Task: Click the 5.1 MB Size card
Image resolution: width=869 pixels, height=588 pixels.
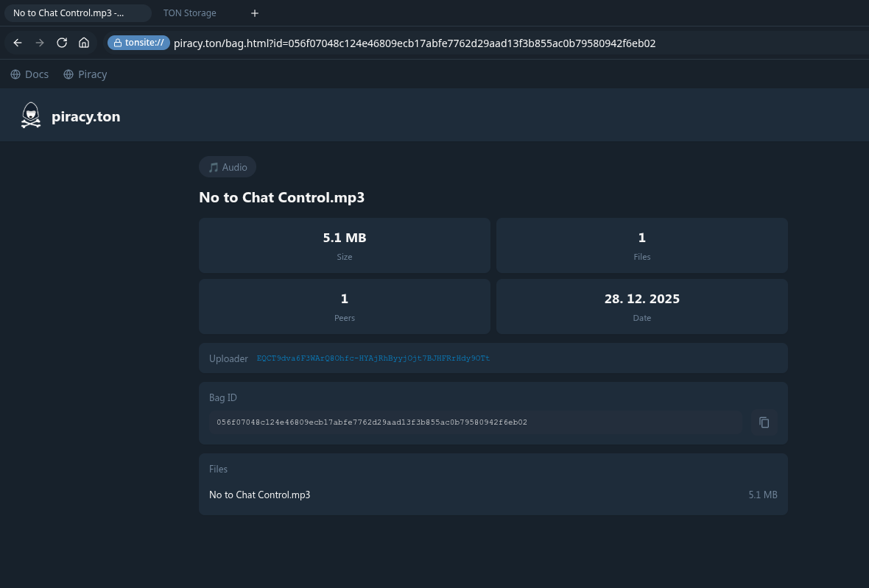Action: [344, 245]
